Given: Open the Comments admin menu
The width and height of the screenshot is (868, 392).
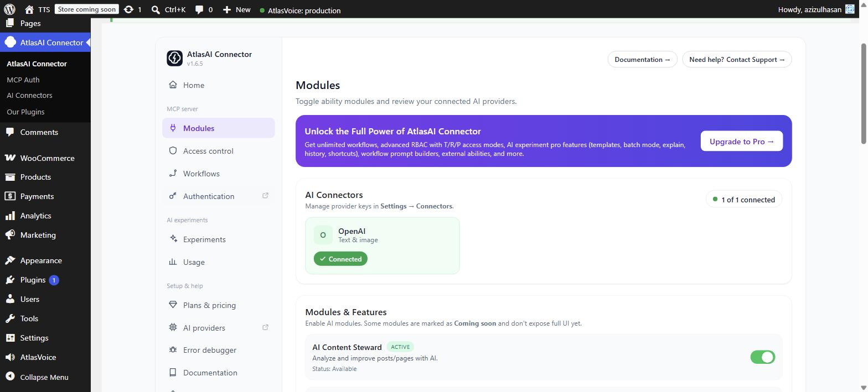Looking at the screenshot, I should [x=45, y=132].
